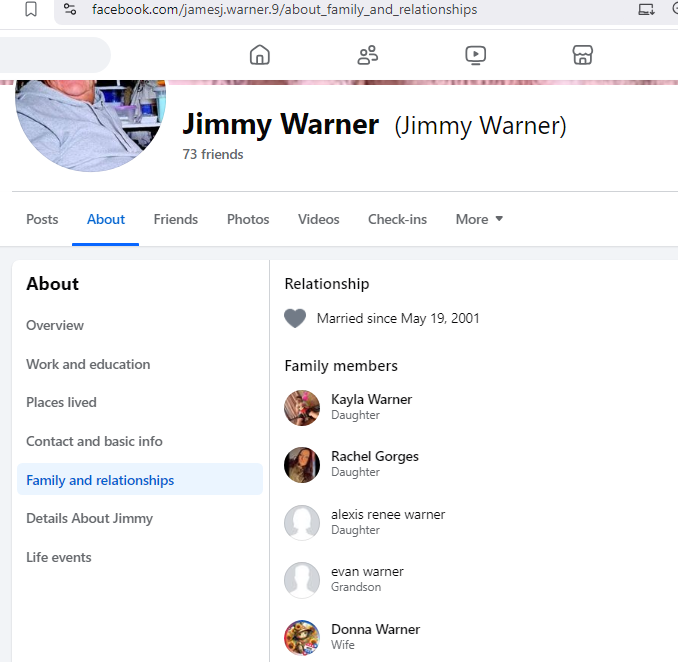Open Donna Warner's name link
This screenshot has width=678, height=662.
pyautogui.click(x=375, y=629)
